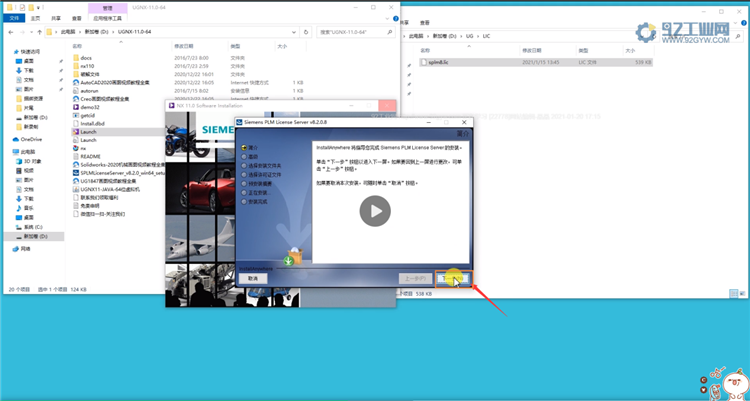Select the Creo internet shortcut file
This screenshot has width=750, height=401.
pyautogui.click(x=105, y=99)
